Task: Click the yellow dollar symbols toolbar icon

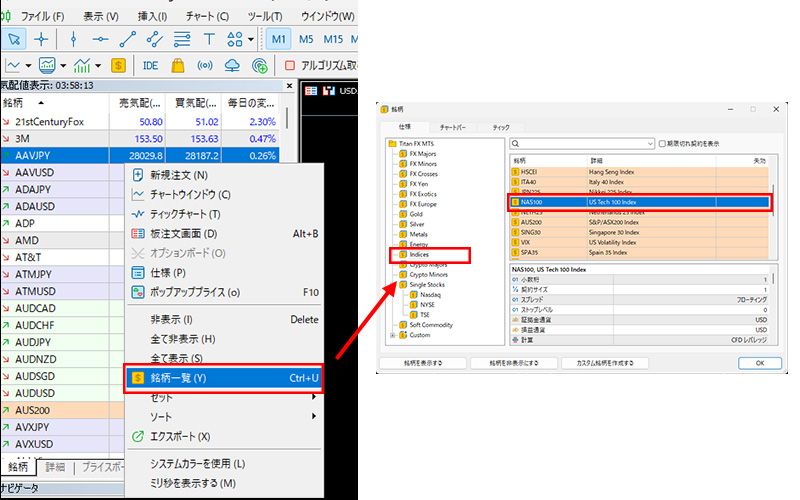Action: tap(118, 65)
